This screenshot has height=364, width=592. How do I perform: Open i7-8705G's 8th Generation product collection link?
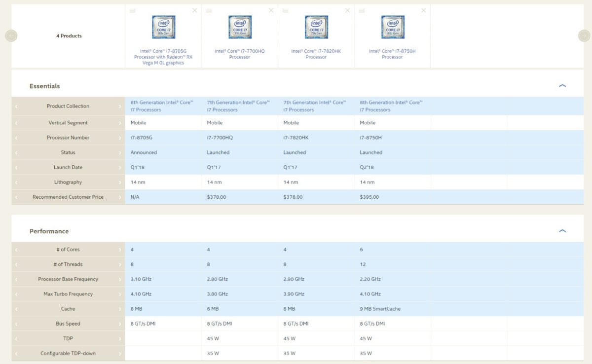pos(162,106)
